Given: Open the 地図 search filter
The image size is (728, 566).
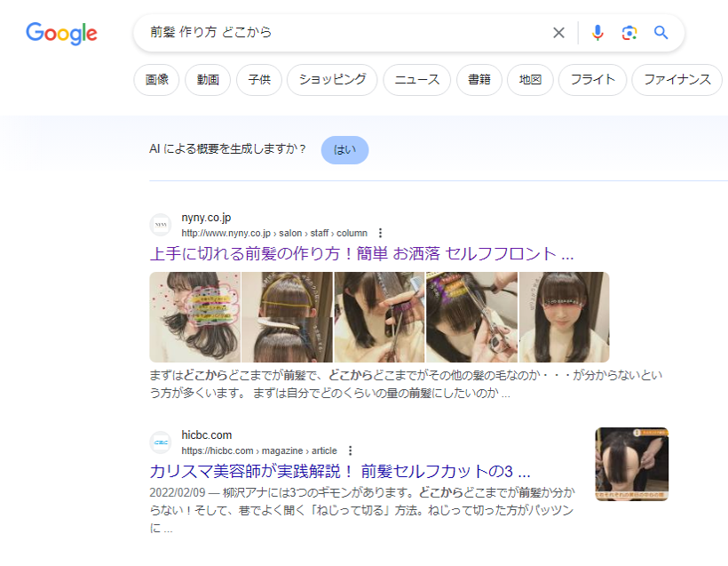Looking at the screenshot, I should point(531,79).
